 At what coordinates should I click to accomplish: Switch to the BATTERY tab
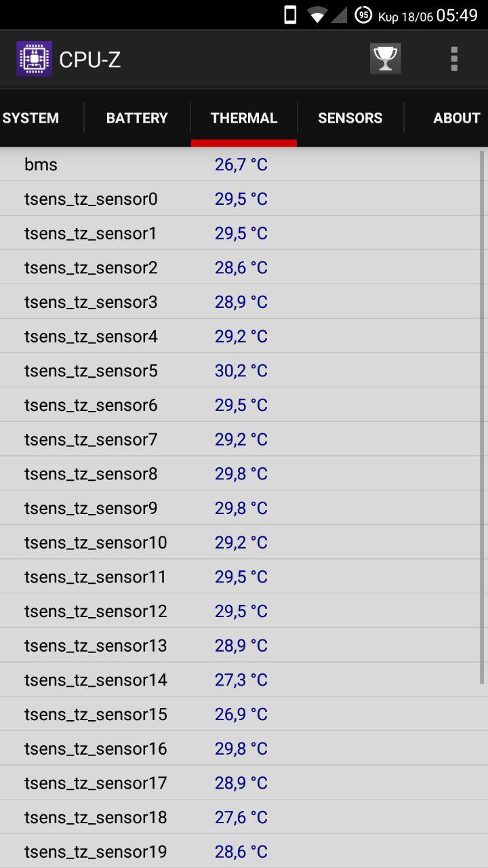click(137, 118)
